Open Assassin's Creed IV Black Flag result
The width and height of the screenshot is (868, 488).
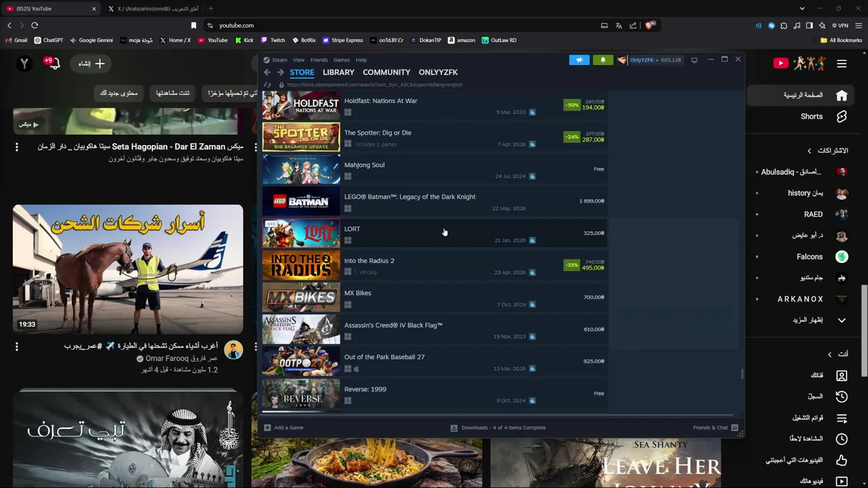pos(433,329)
